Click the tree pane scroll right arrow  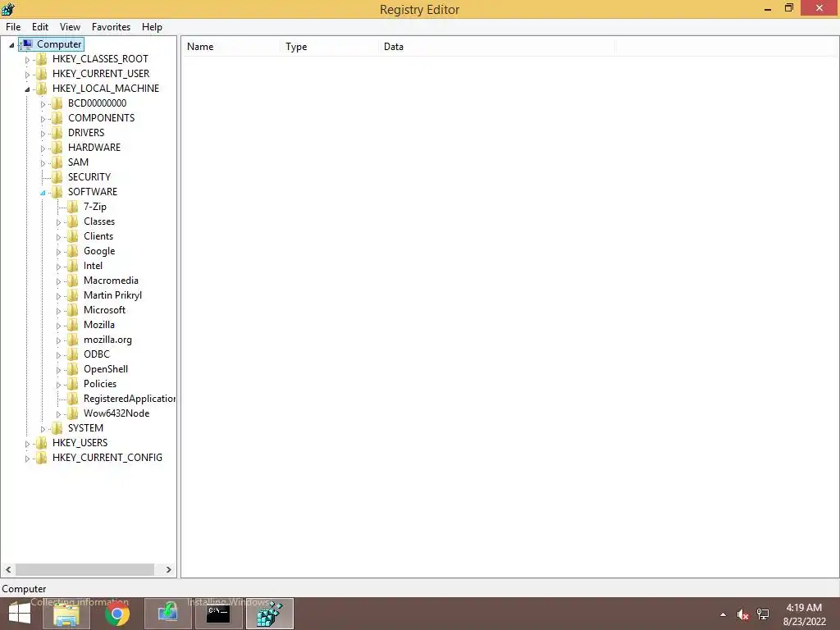click(168, 569)
